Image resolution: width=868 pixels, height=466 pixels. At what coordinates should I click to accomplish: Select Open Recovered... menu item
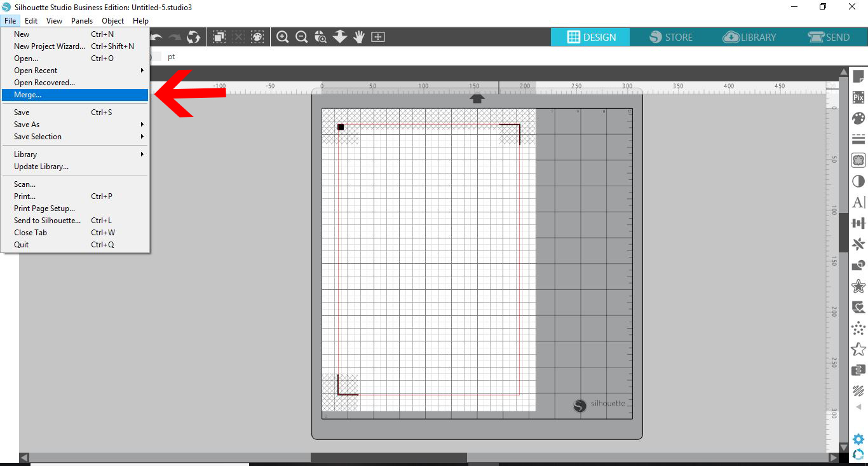[x=74, y=83]
